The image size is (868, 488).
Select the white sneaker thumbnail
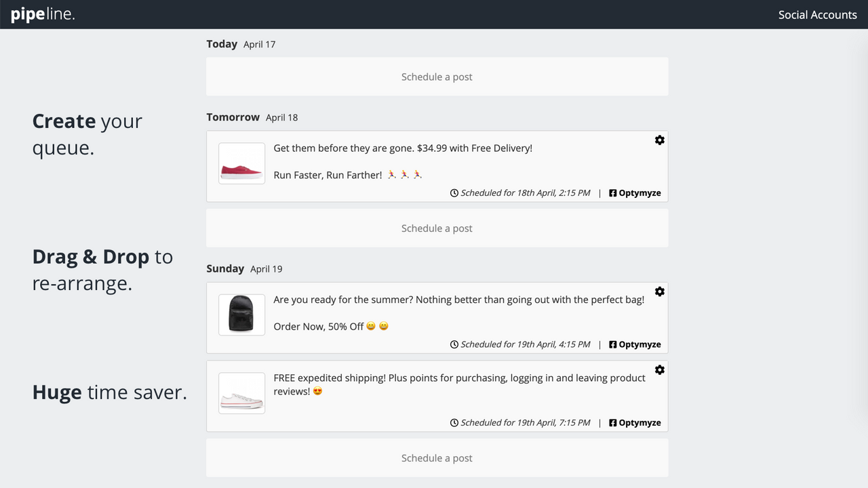pyautogui.click(x=242, y=393)
